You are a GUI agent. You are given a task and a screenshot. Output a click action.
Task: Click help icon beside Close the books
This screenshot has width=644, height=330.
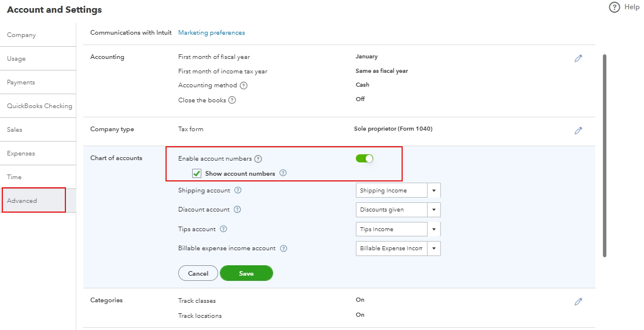click(232, 100)
